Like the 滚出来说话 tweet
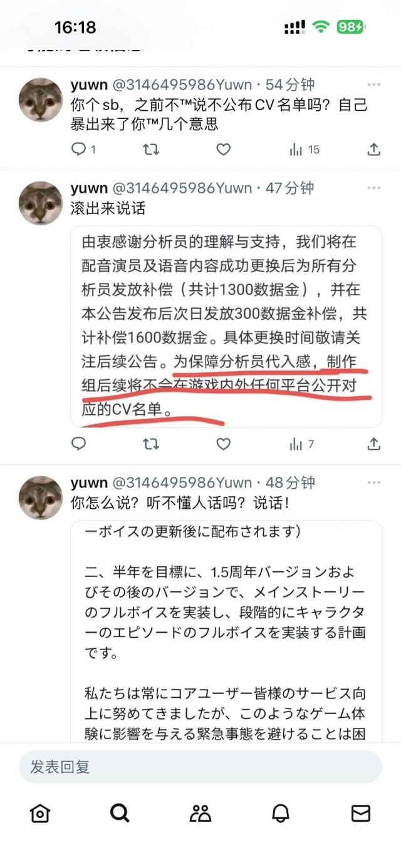This screenshot has height=868, width=401. [x=223, y=444]
